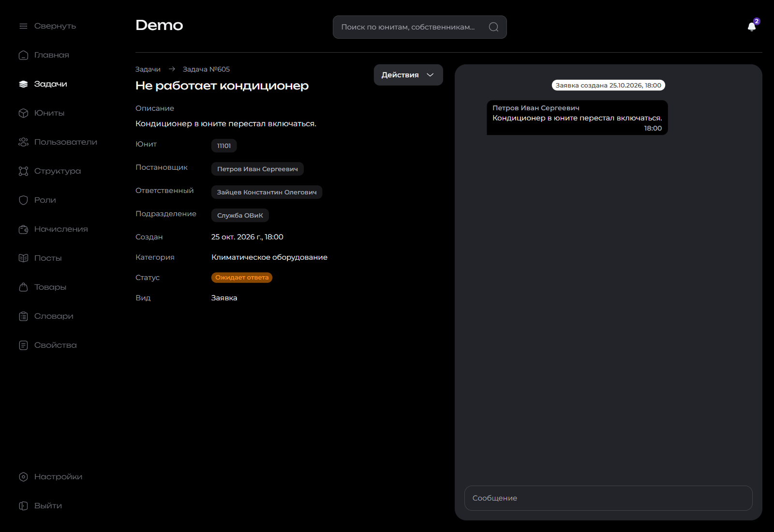
Task: Select the Задачи stack icon
Action: click(x=23, y=84)
